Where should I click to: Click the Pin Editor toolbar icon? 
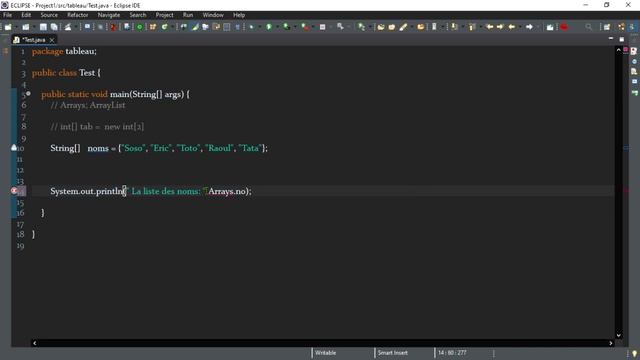[x=550, y=27]
